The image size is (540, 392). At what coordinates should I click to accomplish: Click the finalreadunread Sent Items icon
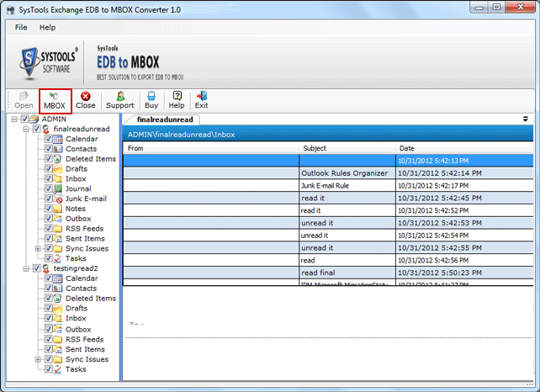pyautogui.click(x=57, y=239)
